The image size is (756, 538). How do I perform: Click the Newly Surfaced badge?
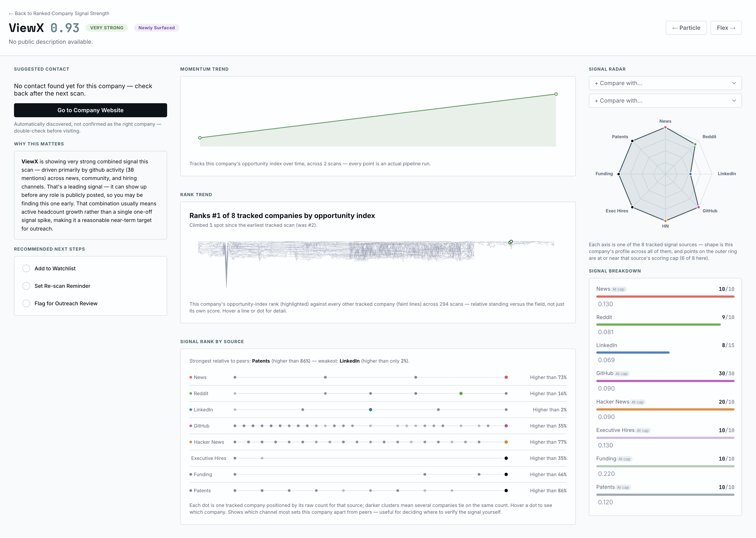pos(156,28)
